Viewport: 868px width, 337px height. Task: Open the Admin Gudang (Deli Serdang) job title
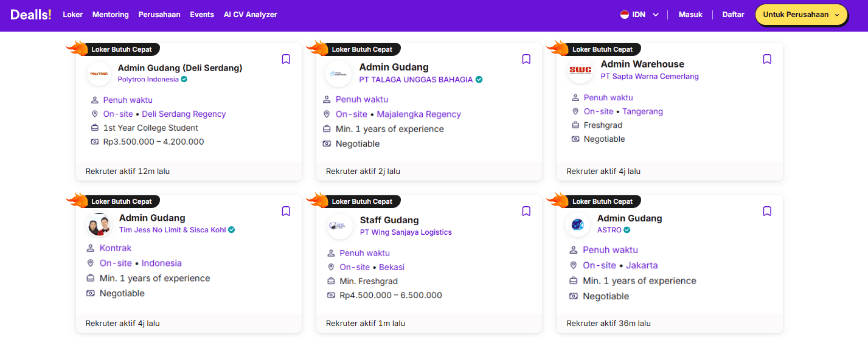pos(180,68)
